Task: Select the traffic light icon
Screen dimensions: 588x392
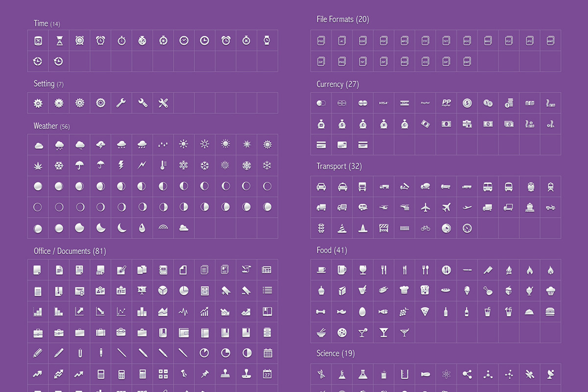Action: click(x=321, y=228)
